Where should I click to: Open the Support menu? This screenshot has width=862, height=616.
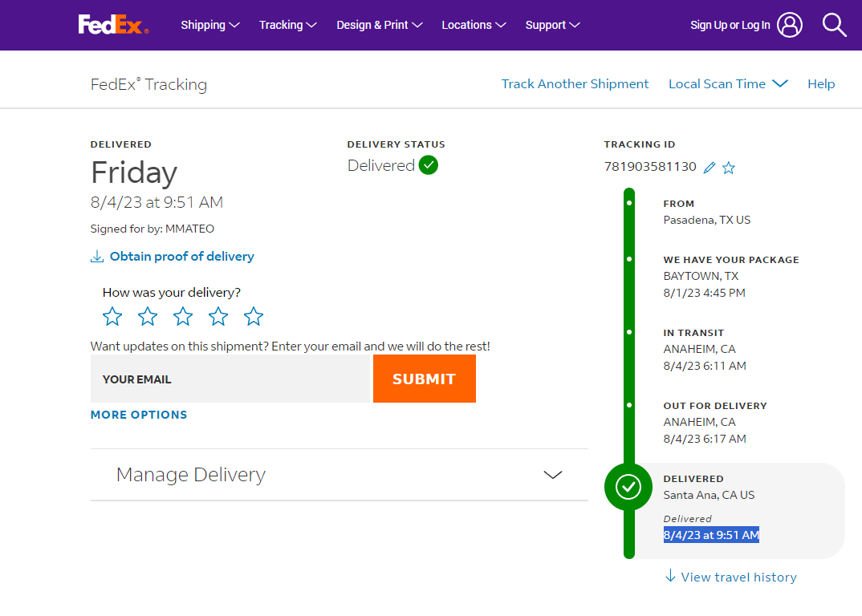(552, 26)
